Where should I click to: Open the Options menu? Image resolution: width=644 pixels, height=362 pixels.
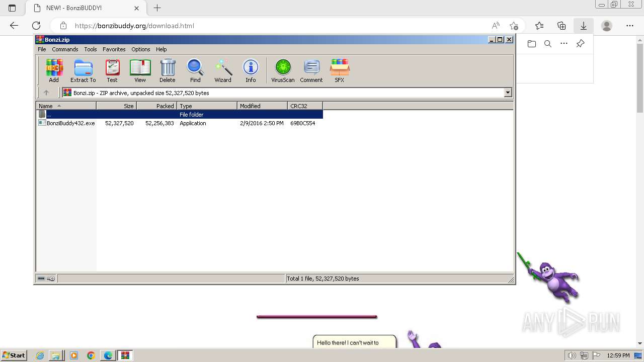141,49
